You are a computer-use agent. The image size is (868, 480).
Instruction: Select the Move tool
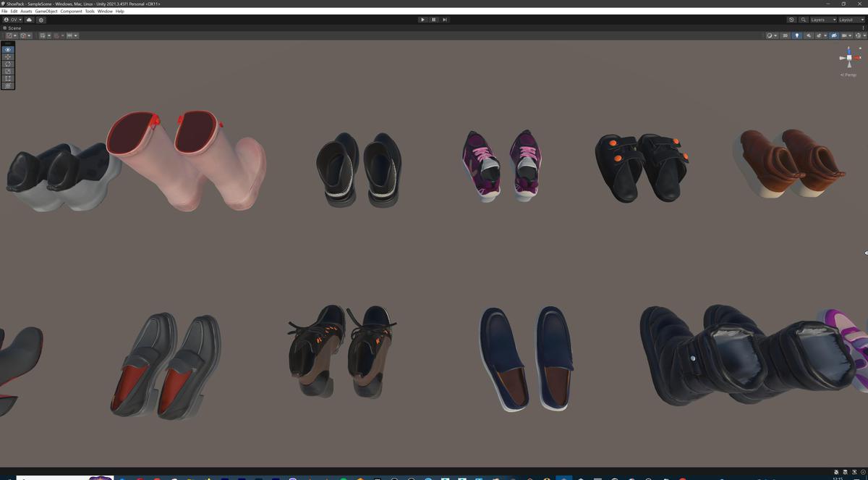coord(7,56)
